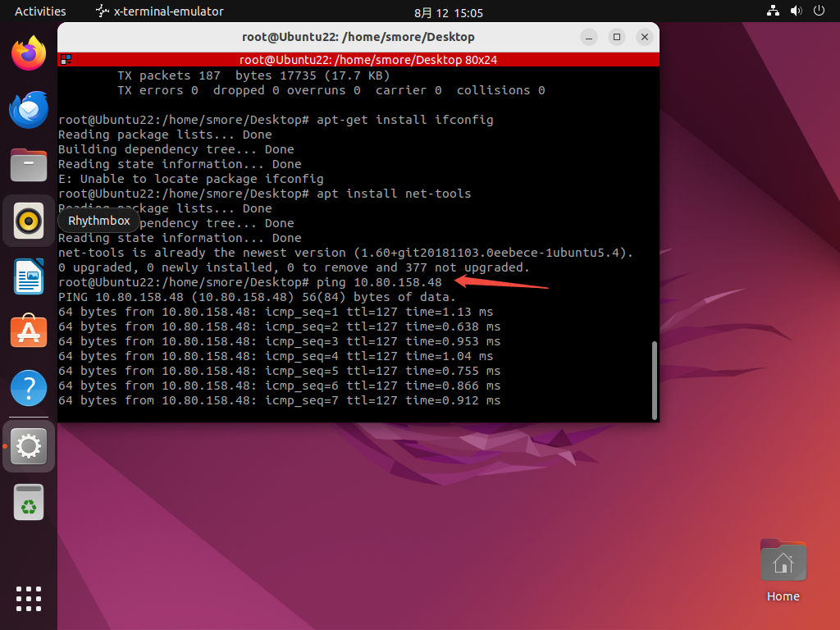The height and width of the screenshot is (630, 840).
Task: Click Terminator split-layout icon in red titlebar
Action: tap(66, 59)
